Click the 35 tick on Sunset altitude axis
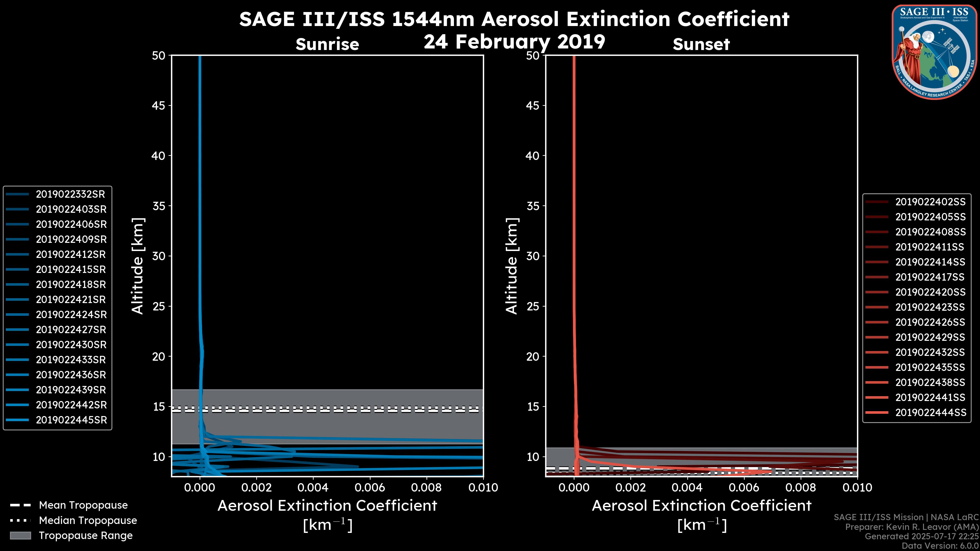 point(533,206)
